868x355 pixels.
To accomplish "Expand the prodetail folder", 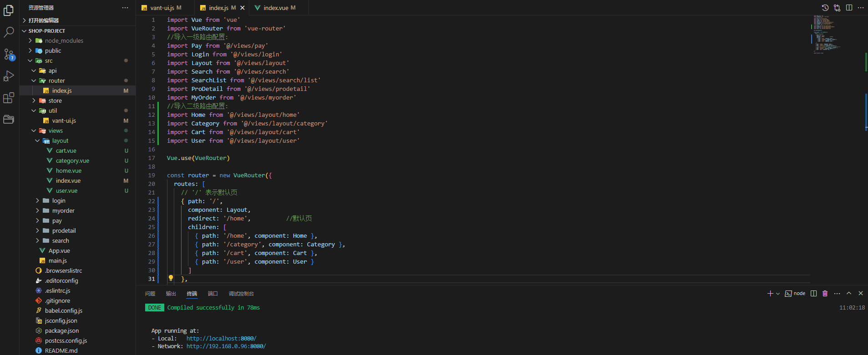I will (78, 231).
